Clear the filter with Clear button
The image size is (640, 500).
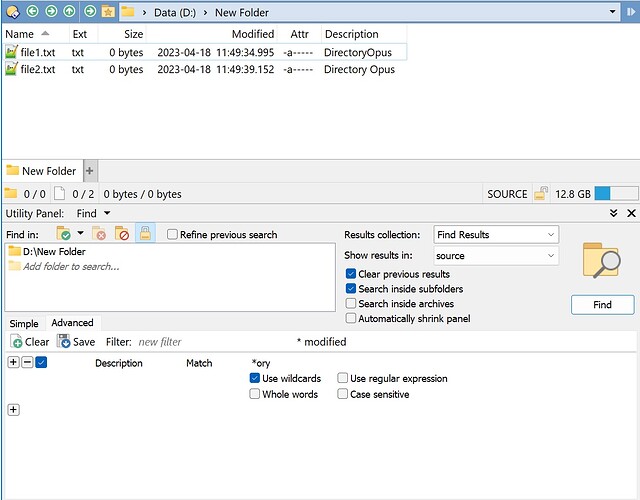30,342
